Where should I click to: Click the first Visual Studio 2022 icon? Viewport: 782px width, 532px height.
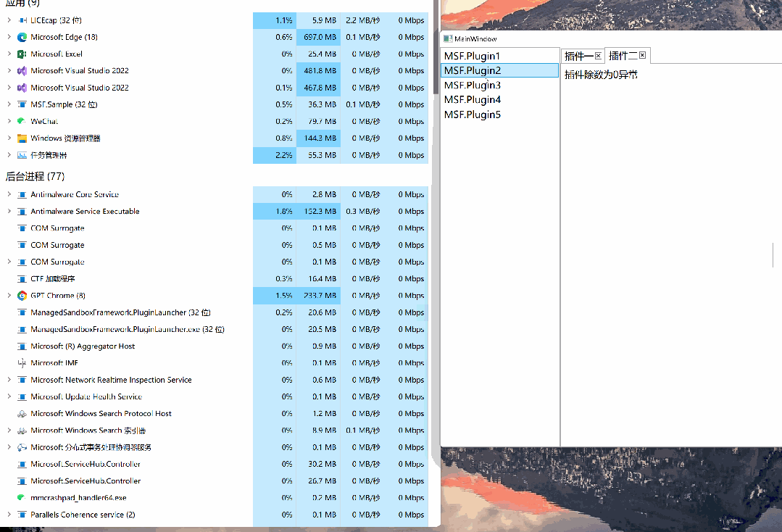pos(22,71)
